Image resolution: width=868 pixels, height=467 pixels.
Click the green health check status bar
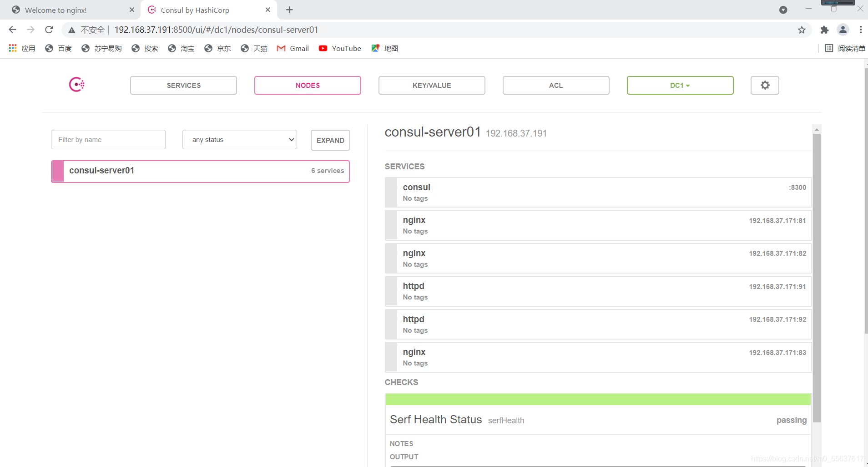point(598,400)
